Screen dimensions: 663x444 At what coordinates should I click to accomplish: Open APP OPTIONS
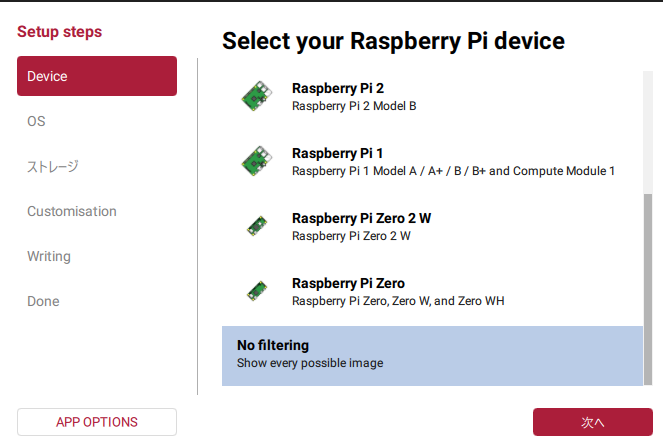[97, 422]
